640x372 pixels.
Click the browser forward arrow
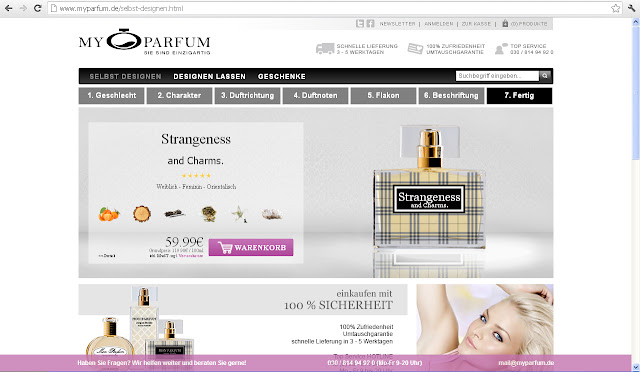click(23, 8)
